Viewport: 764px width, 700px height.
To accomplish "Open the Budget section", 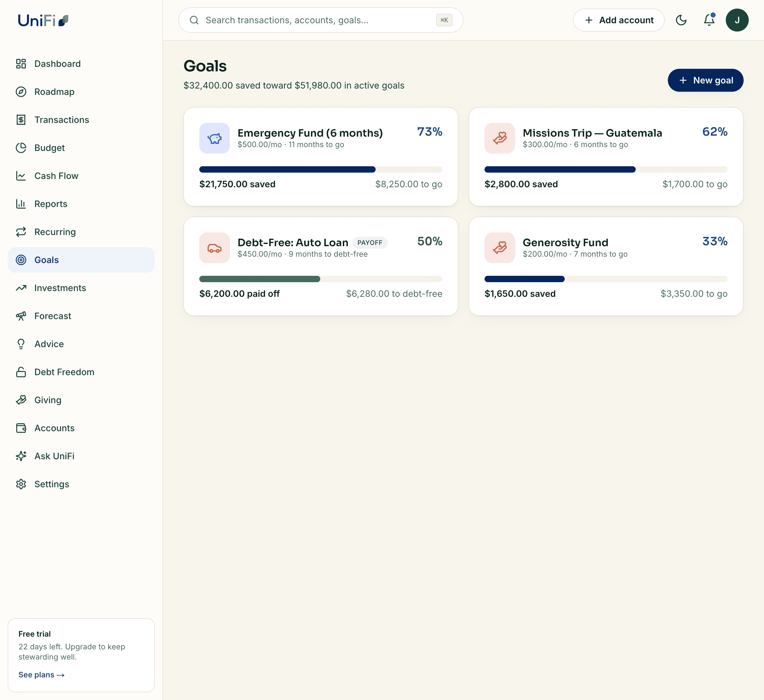I will click(81, 148).
